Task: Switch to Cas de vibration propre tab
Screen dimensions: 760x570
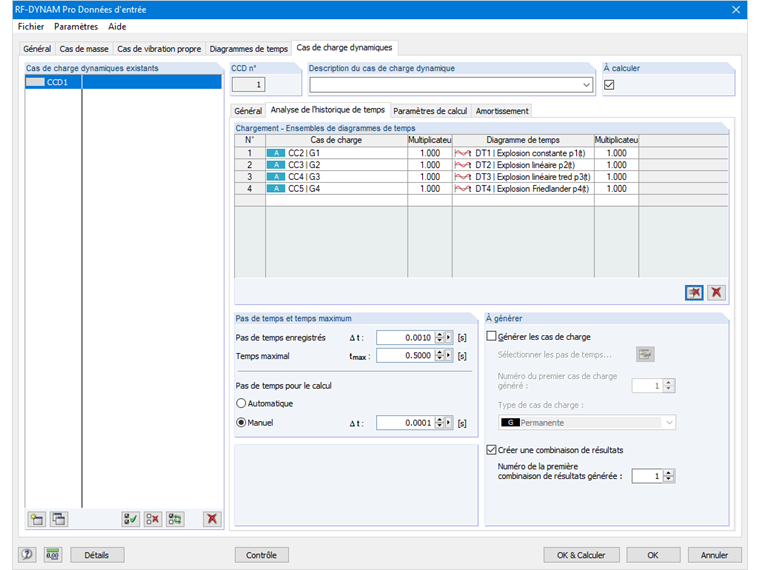Action: tap(159, 49)
